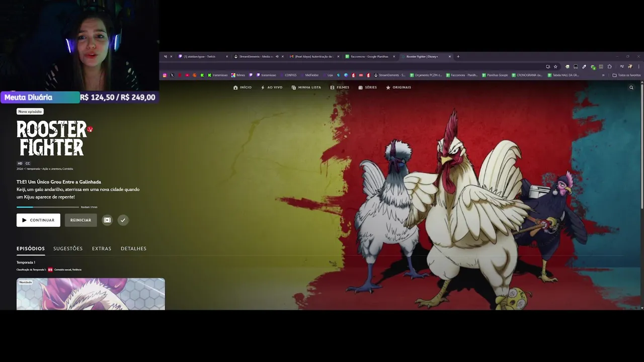Click episode title T1:E1 Um Único Grou
The image size is (644, 362).
click(59, 182)
